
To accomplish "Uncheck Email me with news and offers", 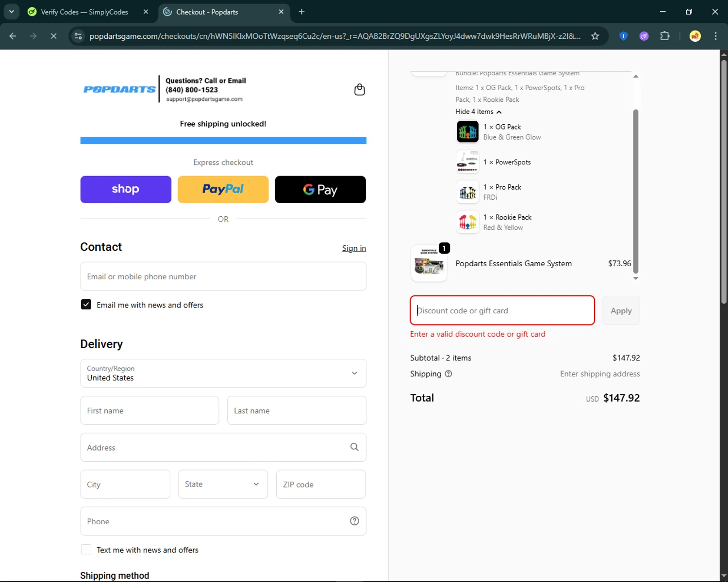I will [86, 305].
